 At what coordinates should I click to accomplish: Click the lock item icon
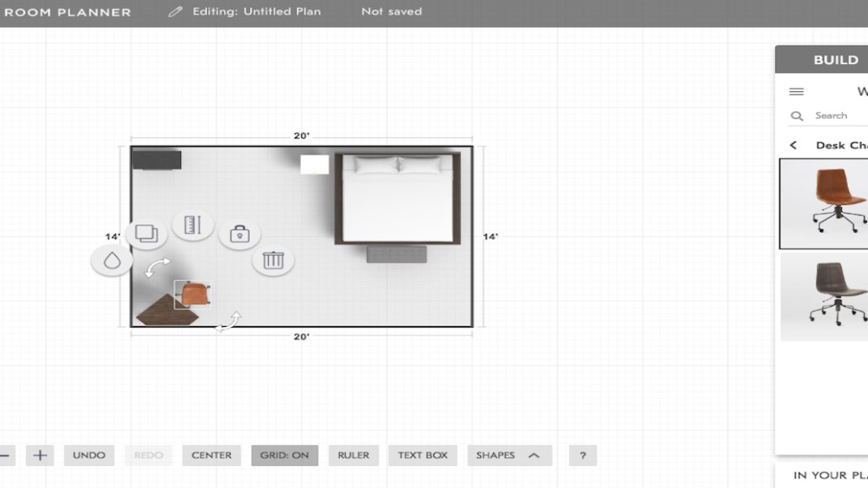(239, 233)
